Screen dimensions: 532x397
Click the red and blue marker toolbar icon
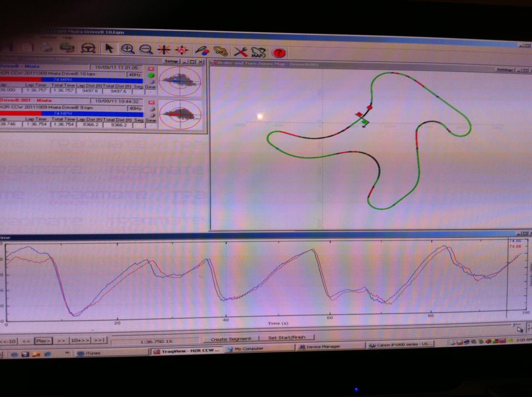click(202, 50)
